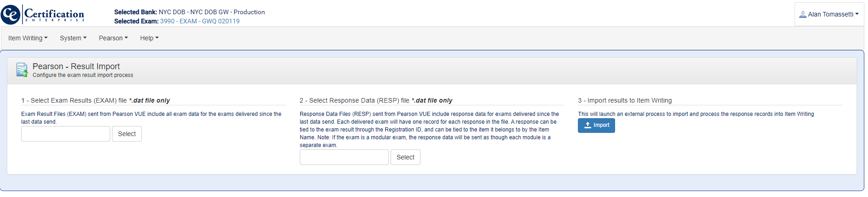The height and width of the screenshot is (197, 868).
Task: Click the Import button with upload arrow
Action: [x=596, y=125]
